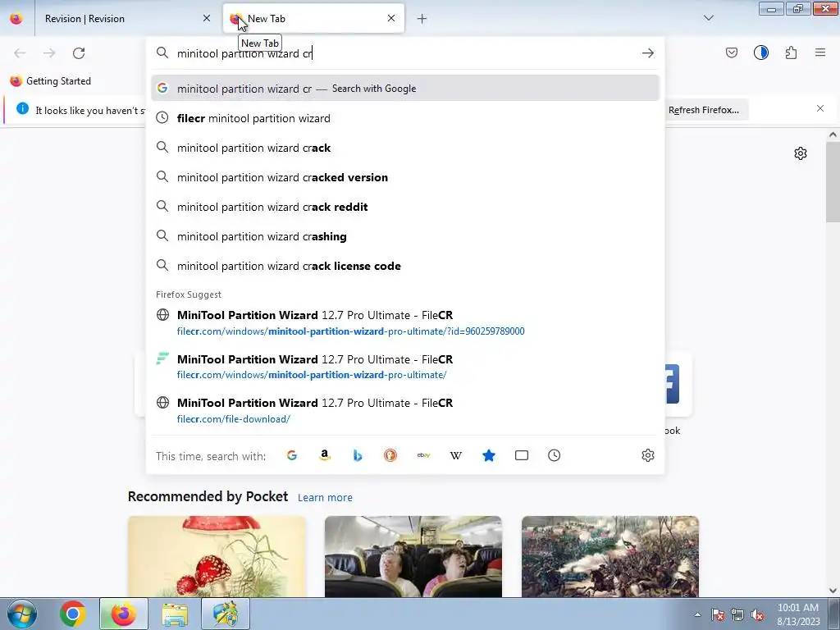Search bookmarks using the star icon
Viewport: 840px width, 630px height.
click(x=489, y=455)
